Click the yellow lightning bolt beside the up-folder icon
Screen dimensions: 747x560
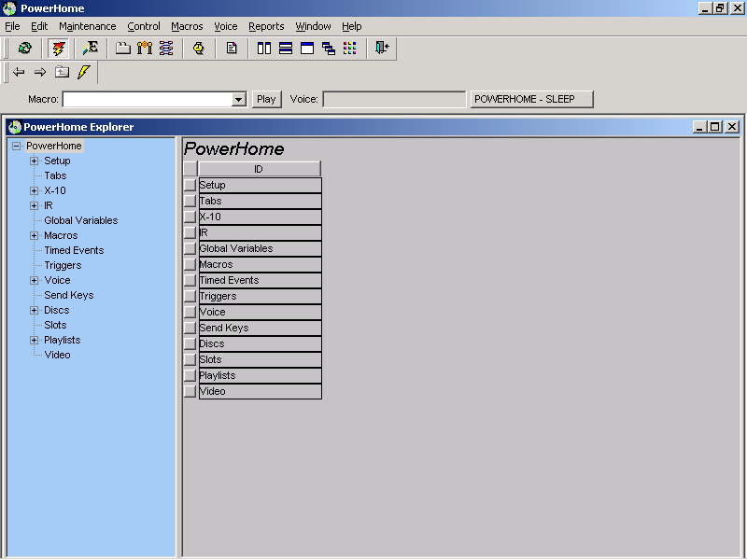tap(84, 72)
